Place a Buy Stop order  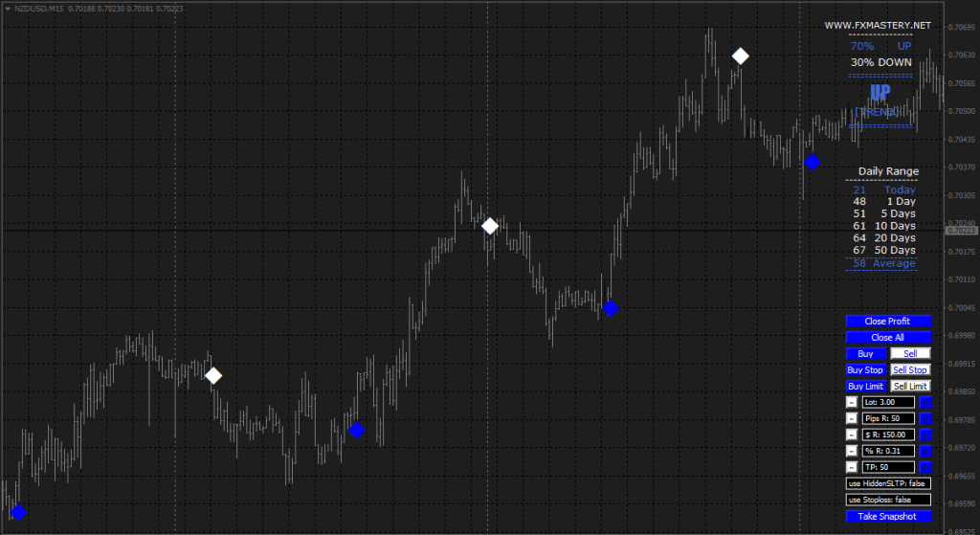coord(865,370)
